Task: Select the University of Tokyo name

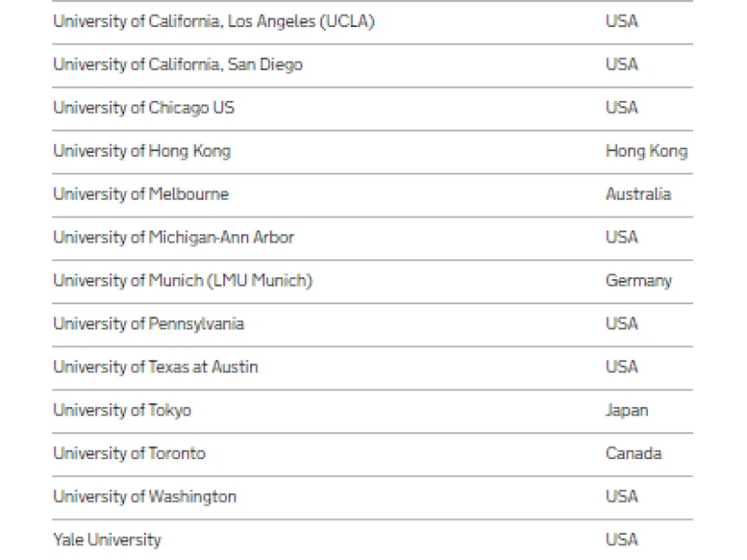Action: click(122, 410)
